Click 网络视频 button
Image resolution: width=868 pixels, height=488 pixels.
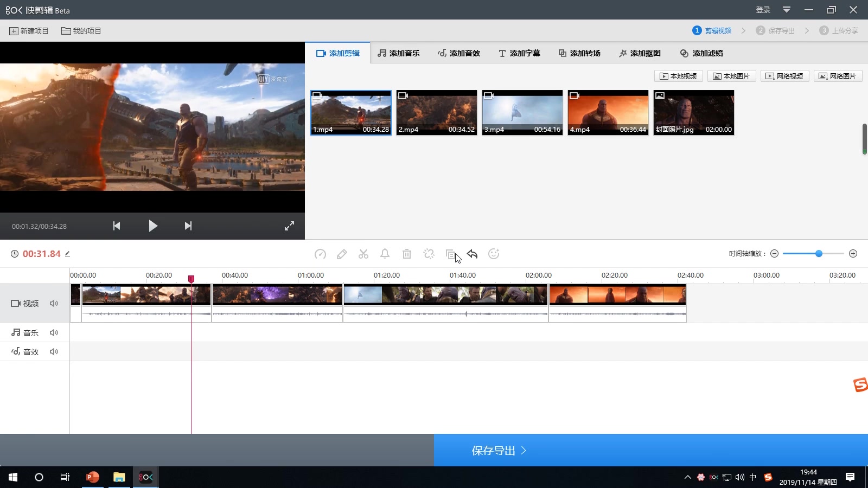[x=784, y=76]
